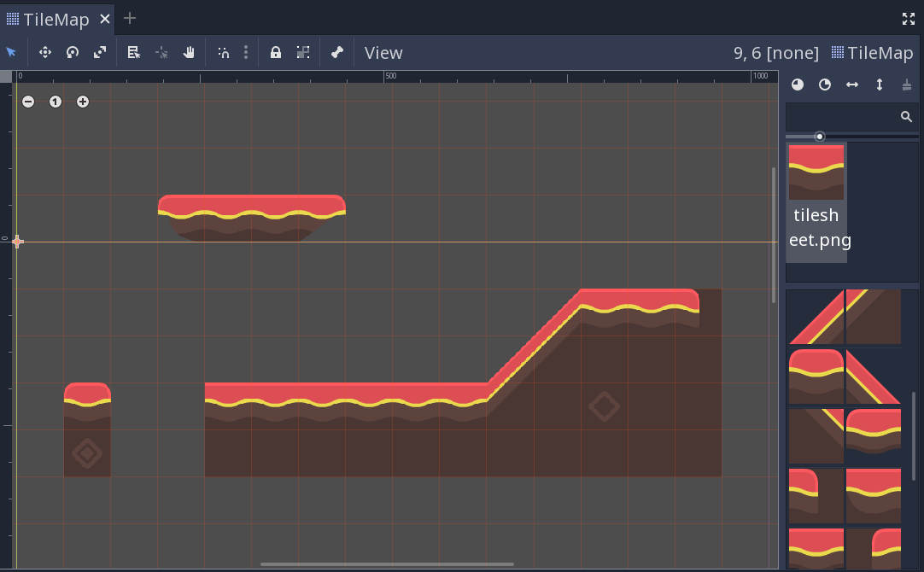Zoom in on the canvas
Screen dimensions: 924x572
tap(83, 102)
